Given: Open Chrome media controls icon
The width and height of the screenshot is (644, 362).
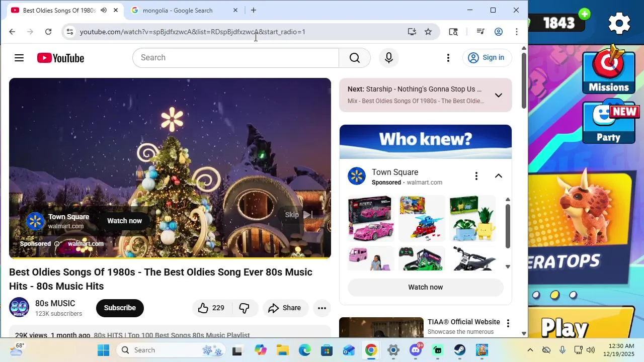Looking at the screenshot, I should click(x=480, y=32).
